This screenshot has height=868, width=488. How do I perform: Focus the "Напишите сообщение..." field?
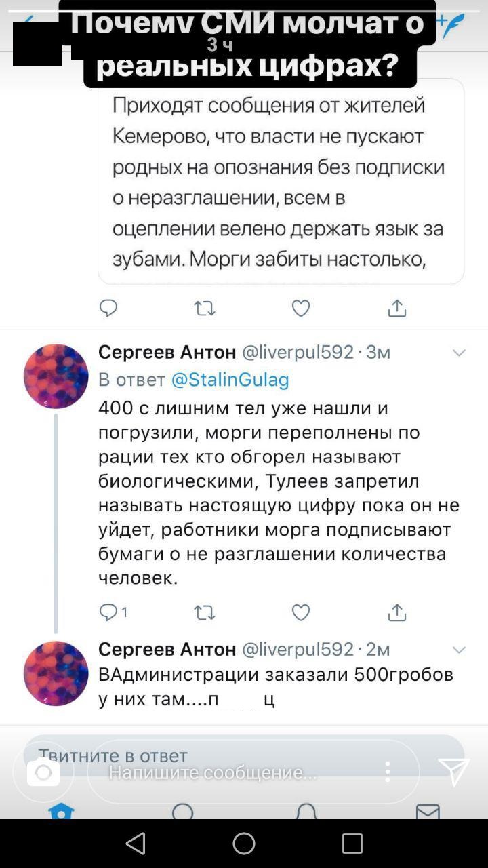point(230,772)
